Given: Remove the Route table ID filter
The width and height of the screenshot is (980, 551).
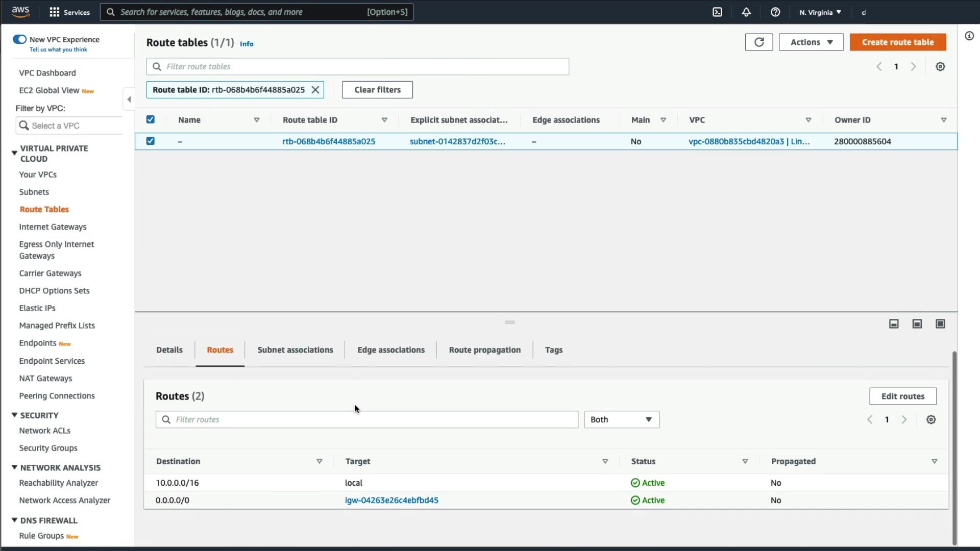Looking at the screenshot, I should 315,90.
